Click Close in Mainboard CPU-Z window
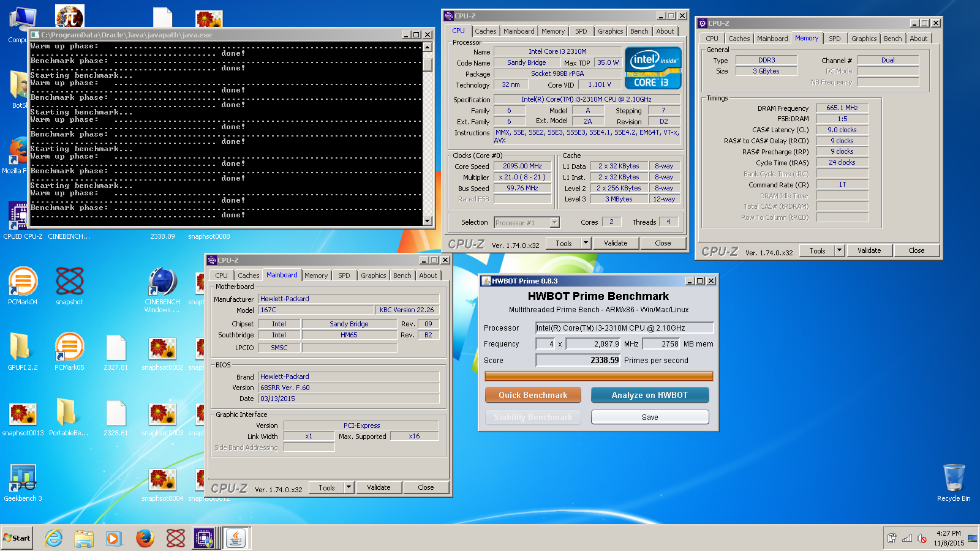This screenshot has width=980, height=551. tap(426, 487)
